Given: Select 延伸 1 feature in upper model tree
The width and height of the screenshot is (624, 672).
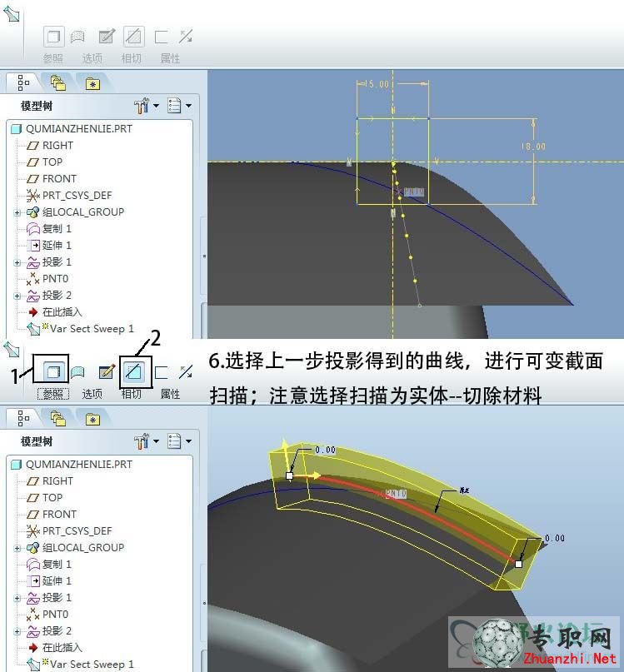Looking at the screenshot, I should (x=49, y=246).
